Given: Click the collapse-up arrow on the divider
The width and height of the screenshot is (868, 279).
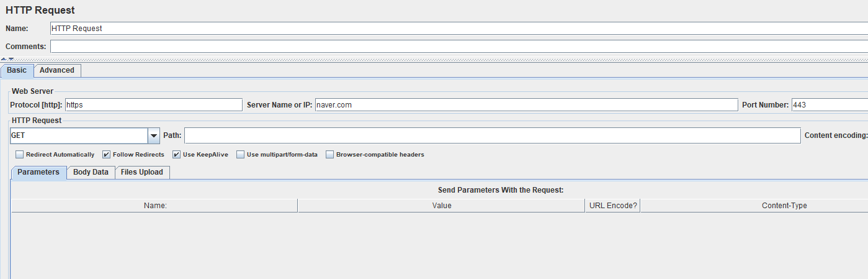Looking at the screenshot, I should (4, 59).
